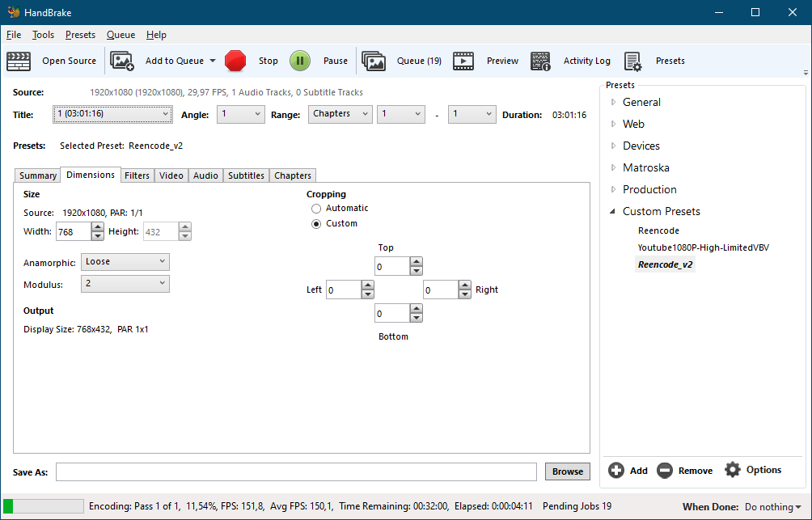Screen dimensions: 812x520
Task: Select Automatic cropping radio button
Action: click(316, 209)
